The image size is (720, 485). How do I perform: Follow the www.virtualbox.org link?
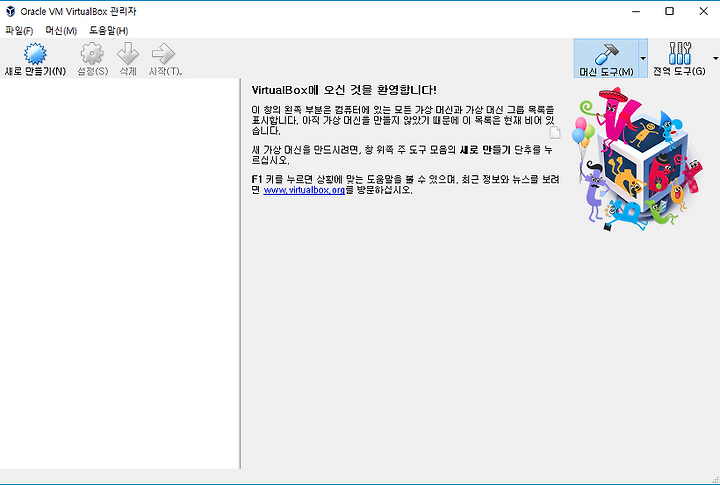coord(304,190)
